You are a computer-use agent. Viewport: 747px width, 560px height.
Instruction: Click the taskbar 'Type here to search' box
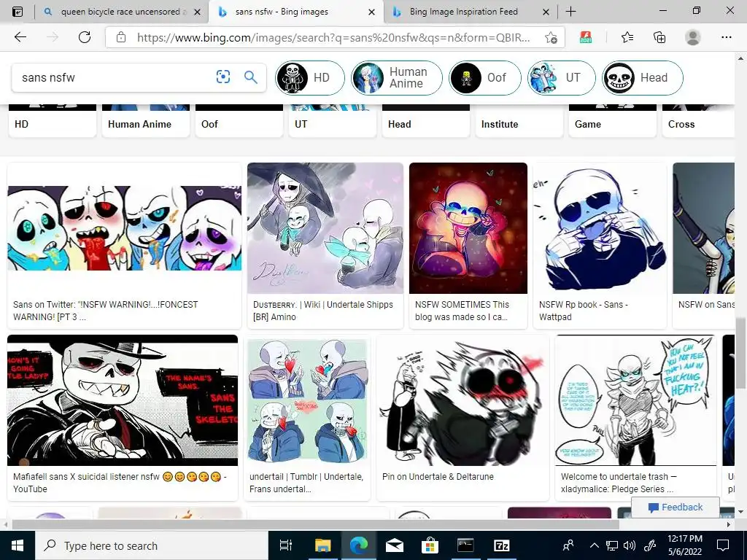(x=152, y=545)
